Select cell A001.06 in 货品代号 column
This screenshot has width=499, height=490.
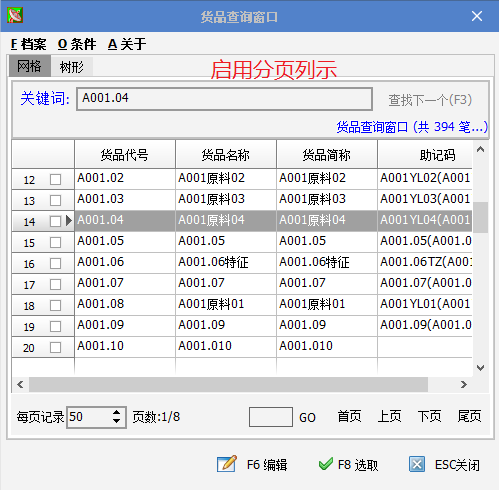point(125,262)
